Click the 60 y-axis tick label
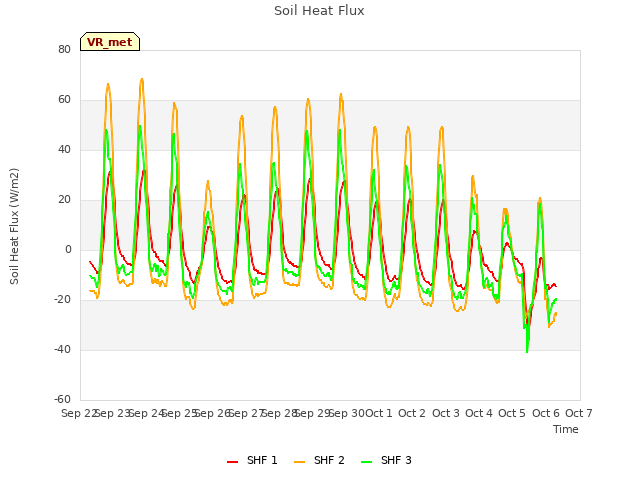Screen dimensions: 640x480 tap(64, 100)
